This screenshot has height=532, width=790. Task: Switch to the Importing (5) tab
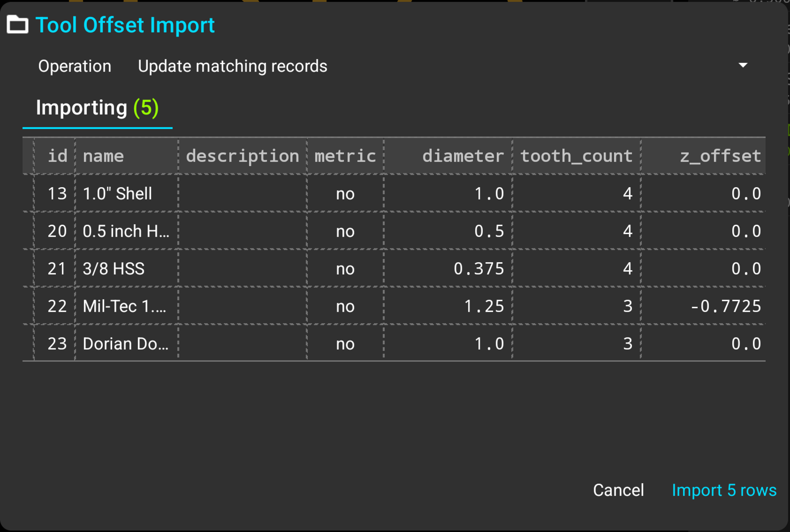pyautogui.click(x=97, y=108)
